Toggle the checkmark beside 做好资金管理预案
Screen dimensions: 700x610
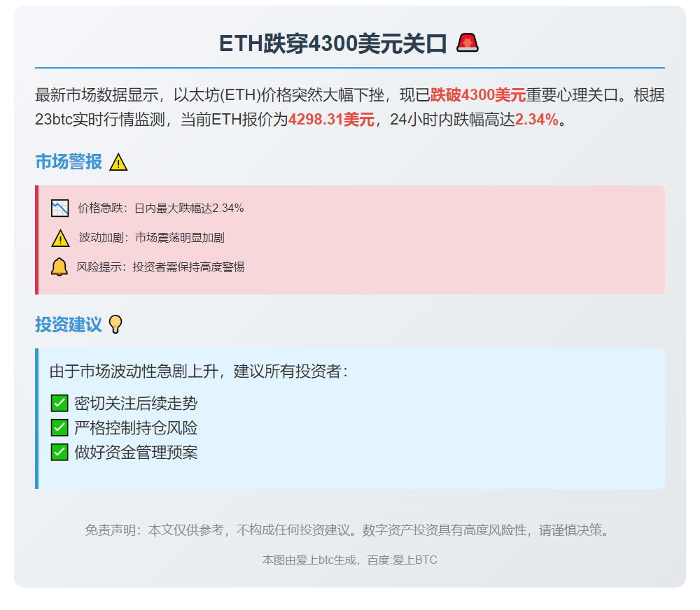pos(59,453)
